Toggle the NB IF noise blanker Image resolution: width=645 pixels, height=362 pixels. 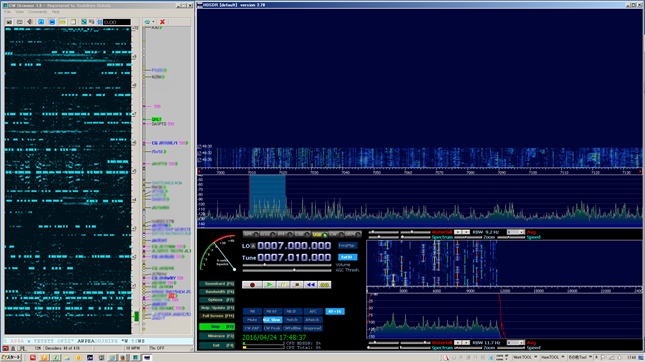pyautogui.click(x=292, y=311)
